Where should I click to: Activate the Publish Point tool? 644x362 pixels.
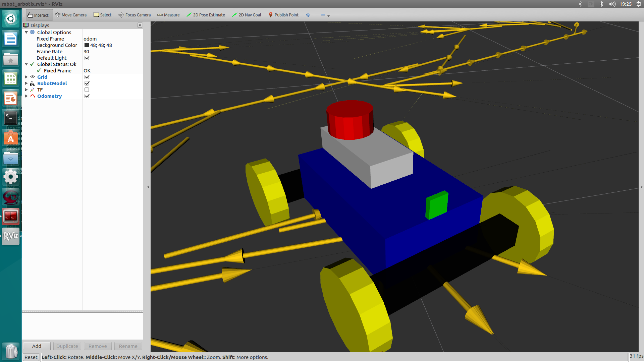pyautogui.click(x=283, y=15)
